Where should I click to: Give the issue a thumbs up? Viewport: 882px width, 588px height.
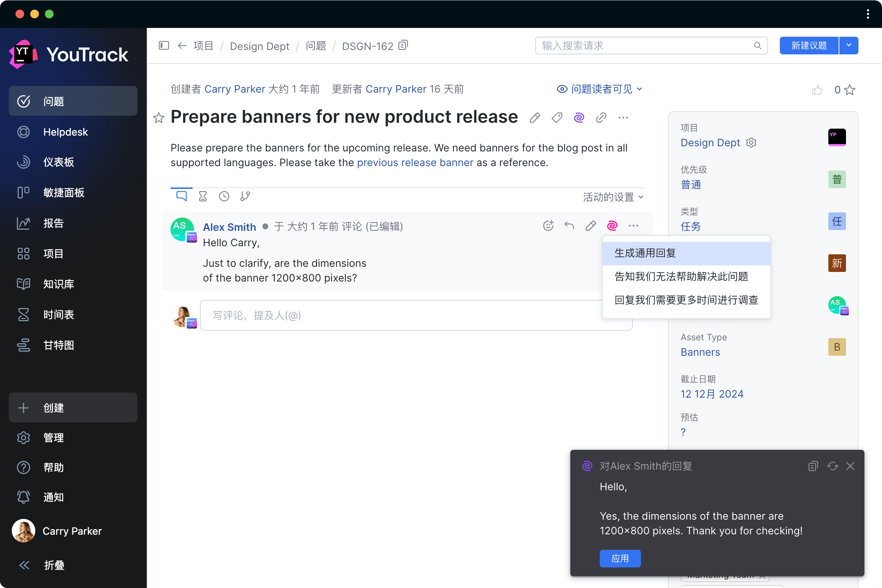[x=817, y=90]
